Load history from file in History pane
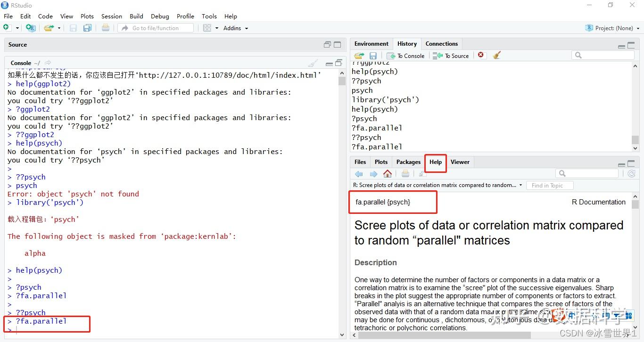This screenshot has width=644, height=342. (359, 56)
